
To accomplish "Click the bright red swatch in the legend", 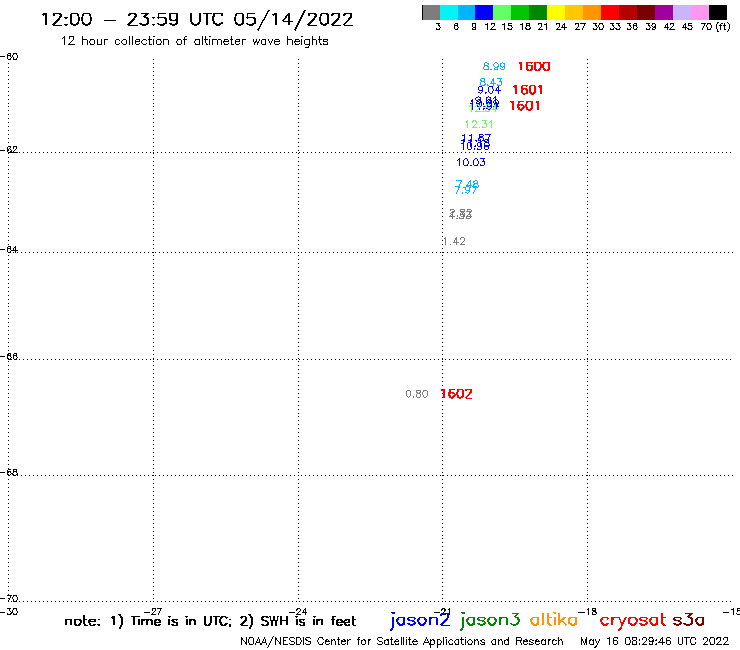I will [610, 12].
